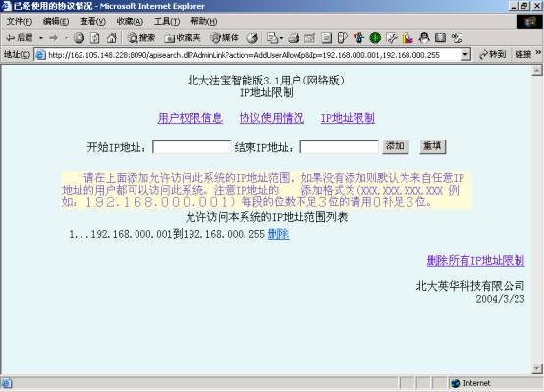Viewport: 544px width, 392px height.
Task: Expand the Links (链接) toolbar chevron
Action: coord(538,53)
